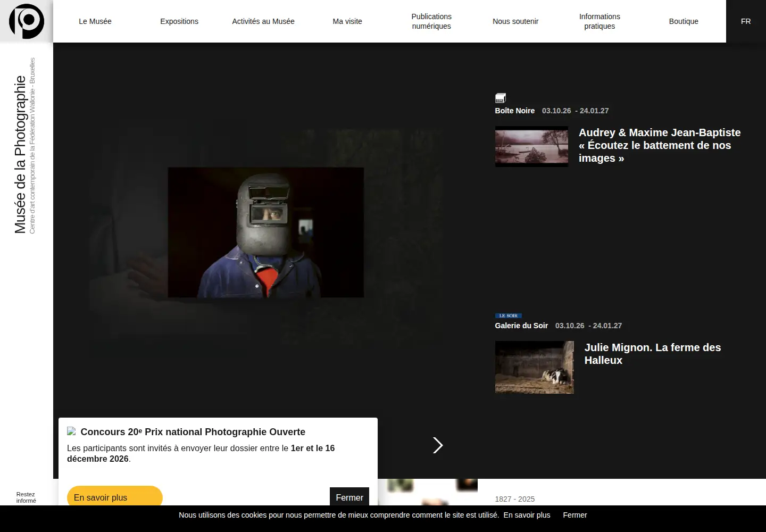Click the Concours 20e Prix national heading
The height and width of the screenshot is (532, 766).
click(193, 432)
